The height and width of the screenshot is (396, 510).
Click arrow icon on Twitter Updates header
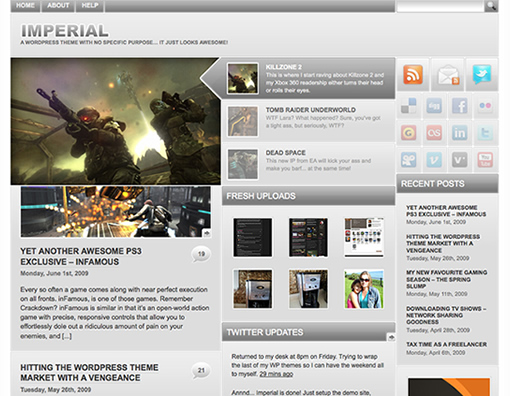pyautogui.click(x=391, y=337)
